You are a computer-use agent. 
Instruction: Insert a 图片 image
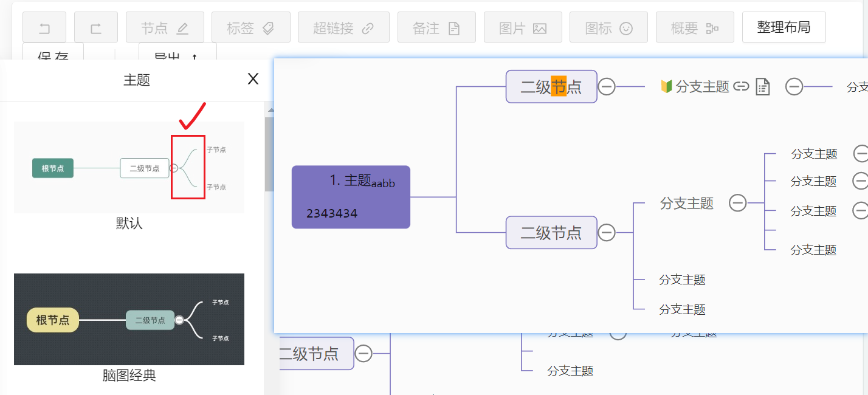tap(523, 27)
